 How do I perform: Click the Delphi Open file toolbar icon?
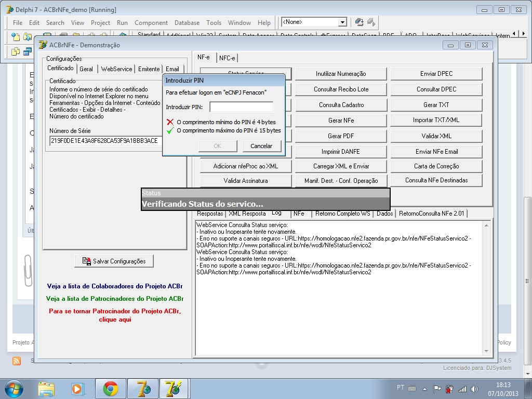[28, 37]
